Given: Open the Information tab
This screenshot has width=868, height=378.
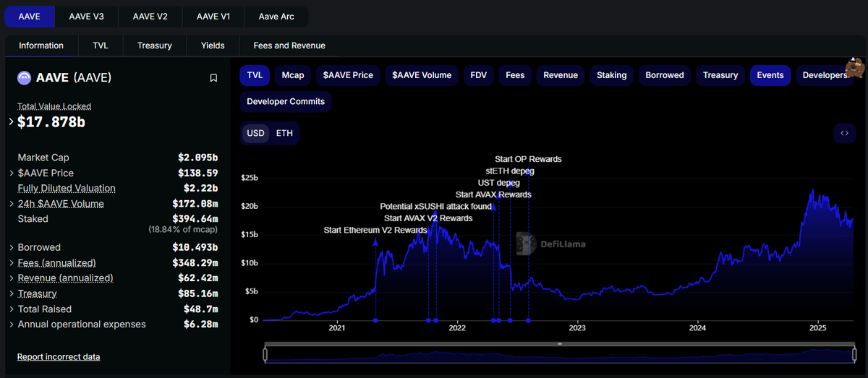Looking at the screenshot, I should coord(41,46).
